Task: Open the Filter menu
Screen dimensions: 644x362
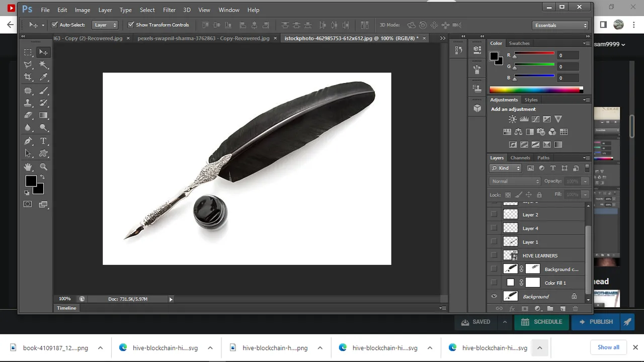Action: (x=169, y=10)
